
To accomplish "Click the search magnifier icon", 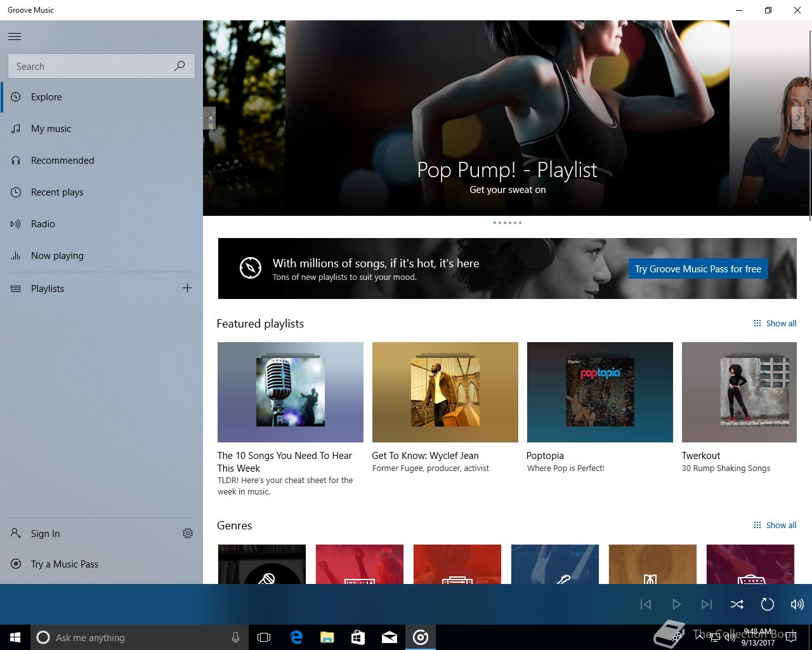I will click(x=180, y=66).
